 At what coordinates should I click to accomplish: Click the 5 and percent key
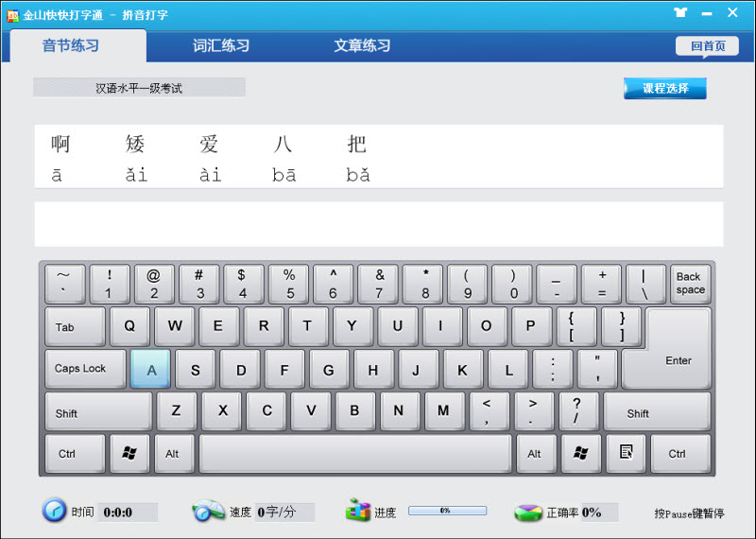288,284
